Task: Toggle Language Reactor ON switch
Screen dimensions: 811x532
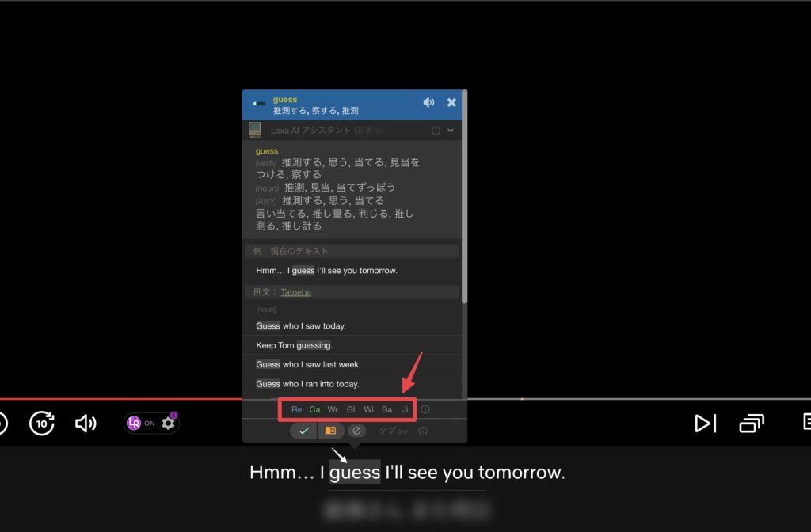Action: tap(142, 424)
